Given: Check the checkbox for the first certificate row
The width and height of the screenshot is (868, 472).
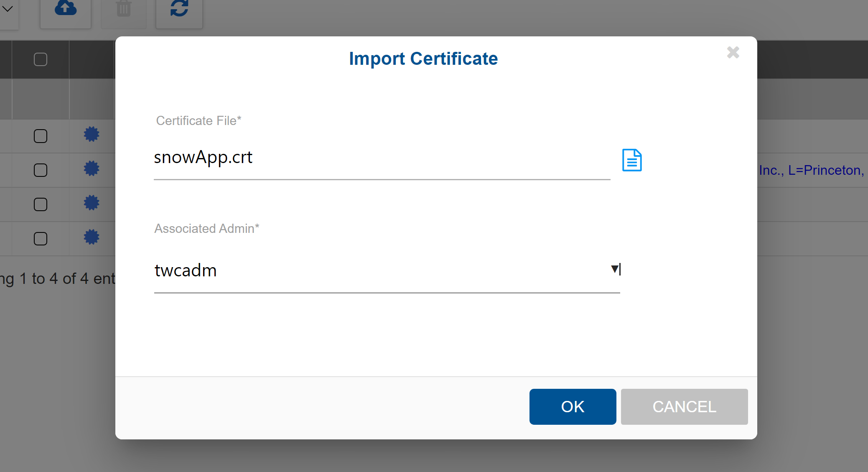Looking at the screenshot, I should click(40, 136).
